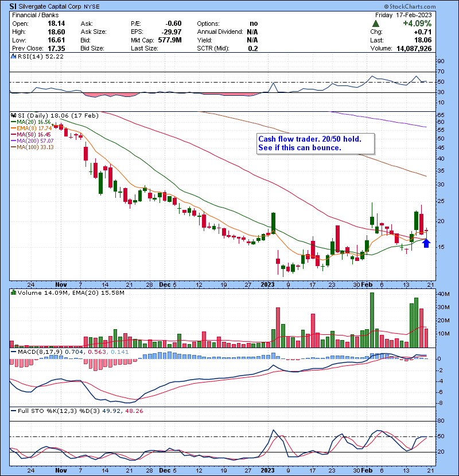This screenshot has width=459, height=476.
Task: Click the Feb label on price chart axis
Action: [x=367, y=285]
